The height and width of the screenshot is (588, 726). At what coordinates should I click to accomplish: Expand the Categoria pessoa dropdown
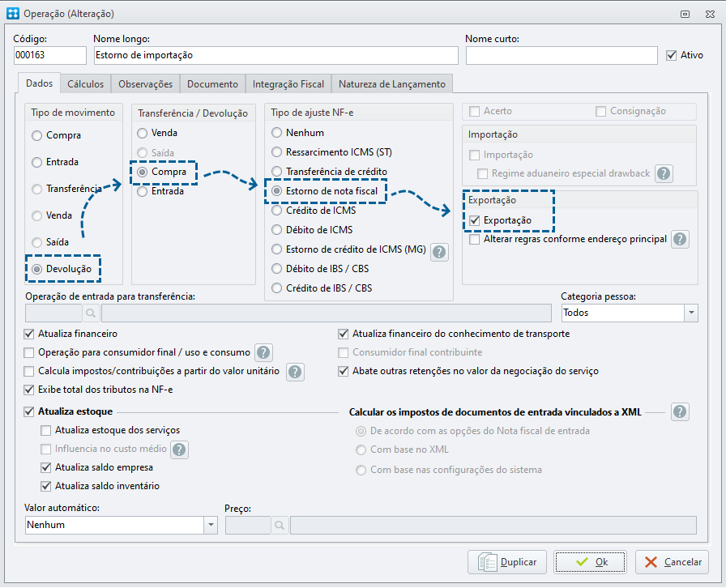691,313
